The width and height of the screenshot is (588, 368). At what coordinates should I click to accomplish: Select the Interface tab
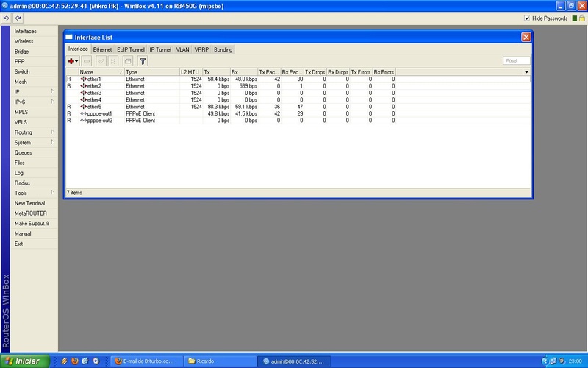click(78, 49)
